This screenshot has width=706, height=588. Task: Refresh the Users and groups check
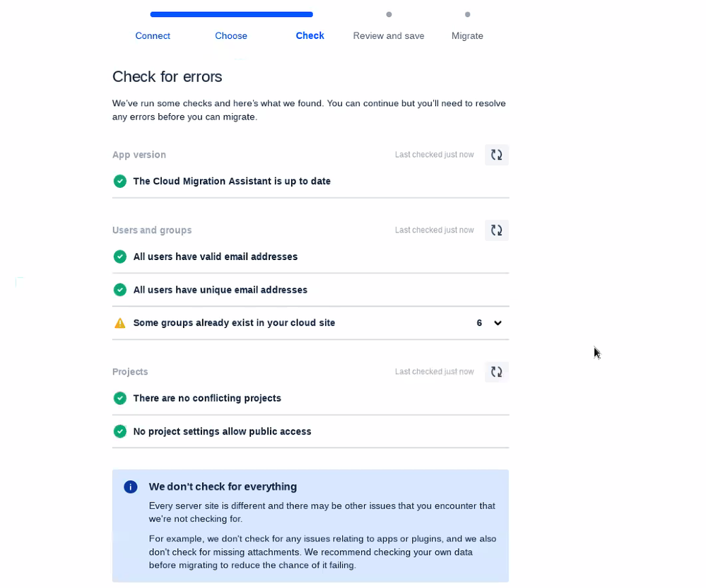tap(497, 230)
